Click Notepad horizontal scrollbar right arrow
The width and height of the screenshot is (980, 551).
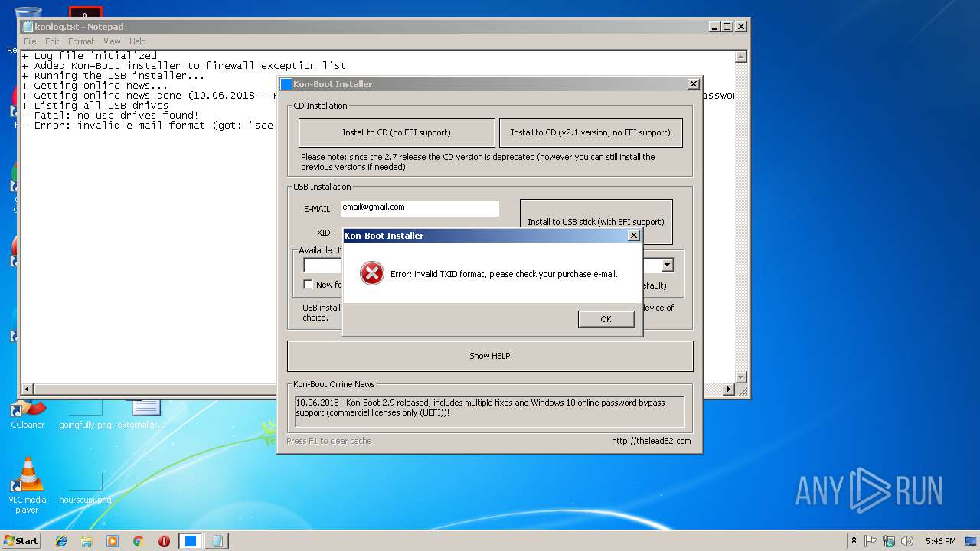[x=729, y=390]
